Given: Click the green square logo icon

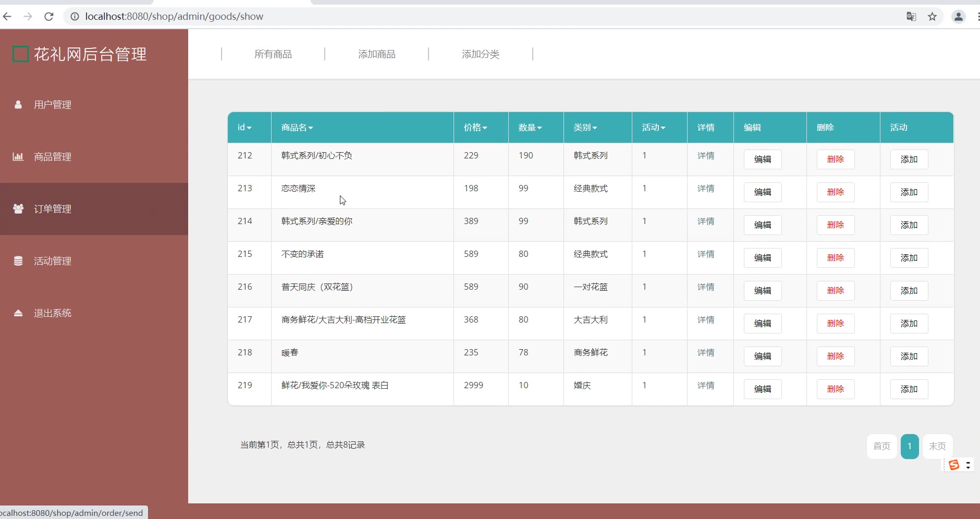Looking at the screenshot, I should pyautogui.click(x=20, y=54).
